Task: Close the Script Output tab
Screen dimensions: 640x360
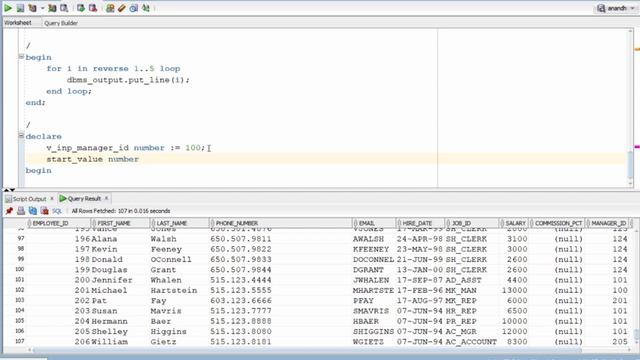Action: coord(52,198)
